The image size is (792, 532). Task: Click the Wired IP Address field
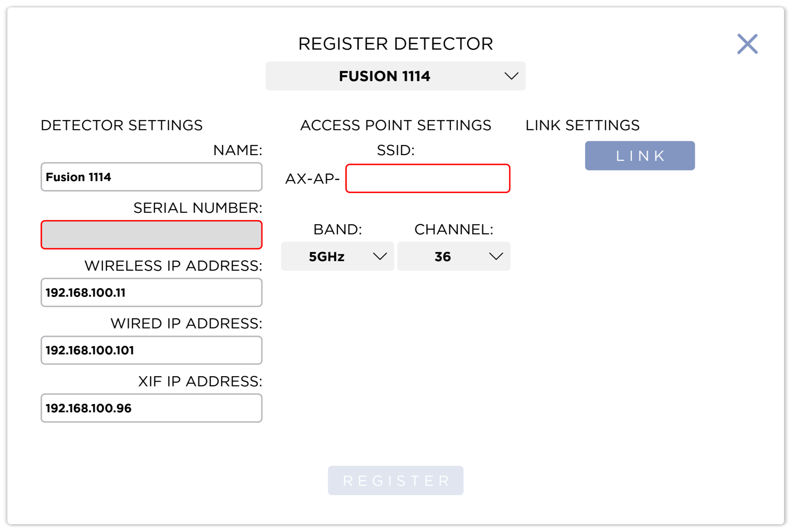[x=151, y=350]
